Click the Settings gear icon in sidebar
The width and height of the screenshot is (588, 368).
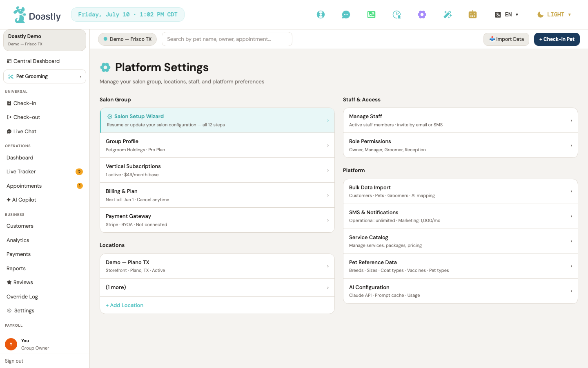pos(9,311)
